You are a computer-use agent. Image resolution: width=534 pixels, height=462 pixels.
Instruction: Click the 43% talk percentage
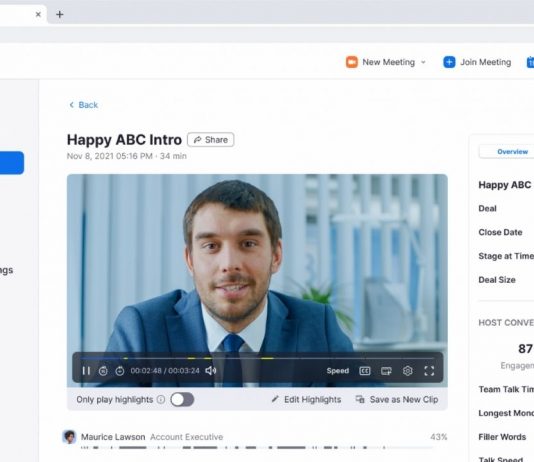[x=439, y=437]
